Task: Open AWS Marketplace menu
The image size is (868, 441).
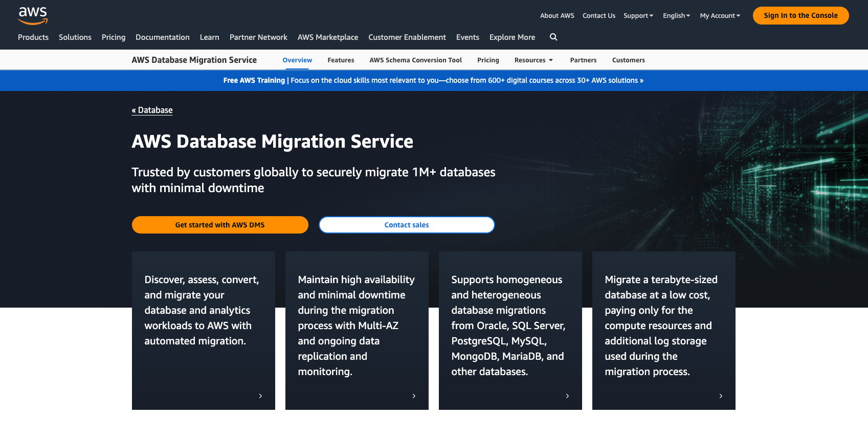Action: pyautogui.click(x=328, y=37)
